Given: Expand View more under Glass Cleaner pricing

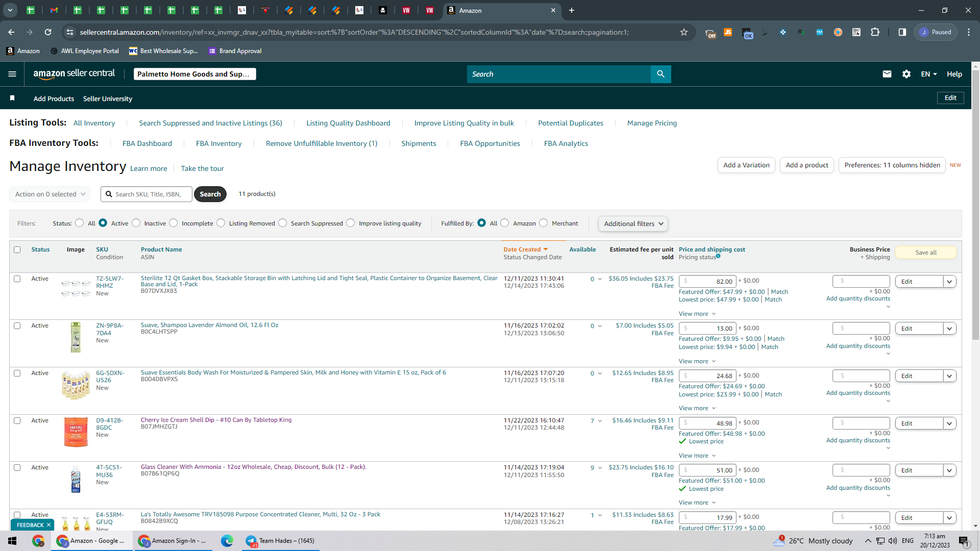Looking at the screenshot, I should (x=697, y=503).
